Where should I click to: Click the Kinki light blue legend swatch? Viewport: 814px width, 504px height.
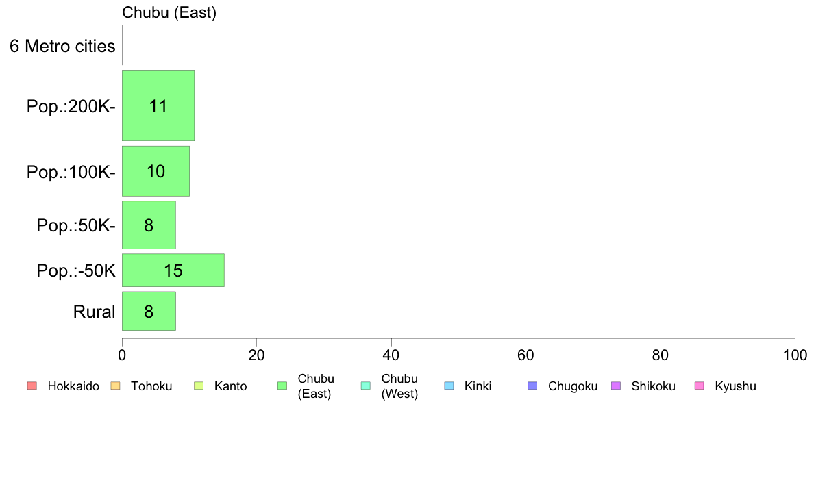pyautogui.click(x=449, y=386)
